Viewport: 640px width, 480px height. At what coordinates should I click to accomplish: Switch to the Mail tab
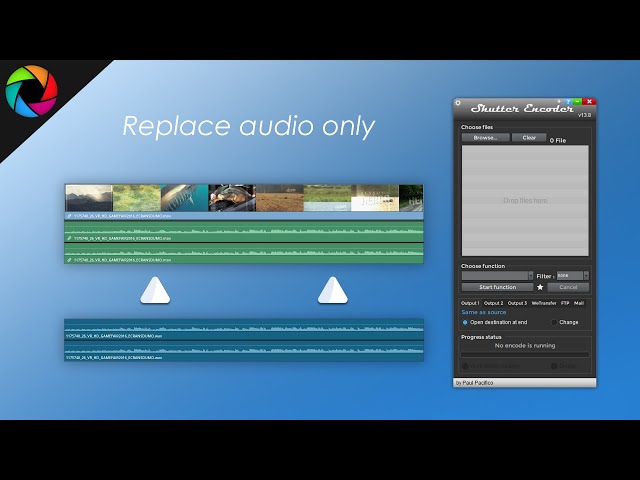click(x=579, y=303)
